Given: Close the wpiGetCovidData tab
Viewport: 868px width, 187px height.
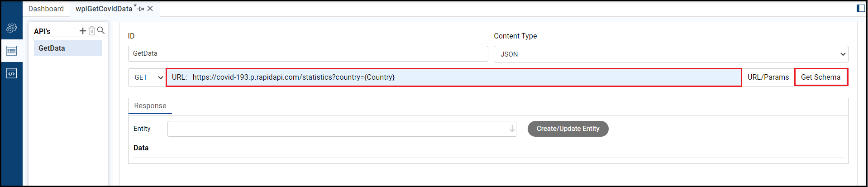Looking at the screenshot, I should [150, 9].
